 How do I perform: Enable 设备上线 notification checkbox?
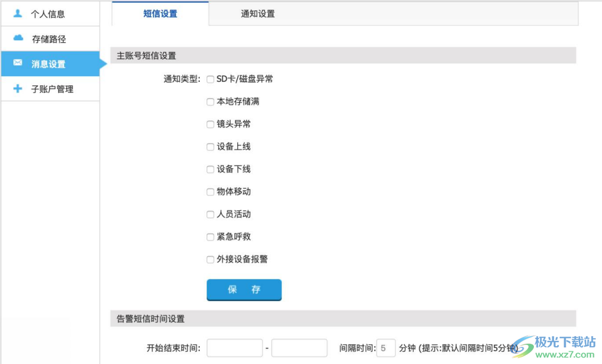(211, 147)
